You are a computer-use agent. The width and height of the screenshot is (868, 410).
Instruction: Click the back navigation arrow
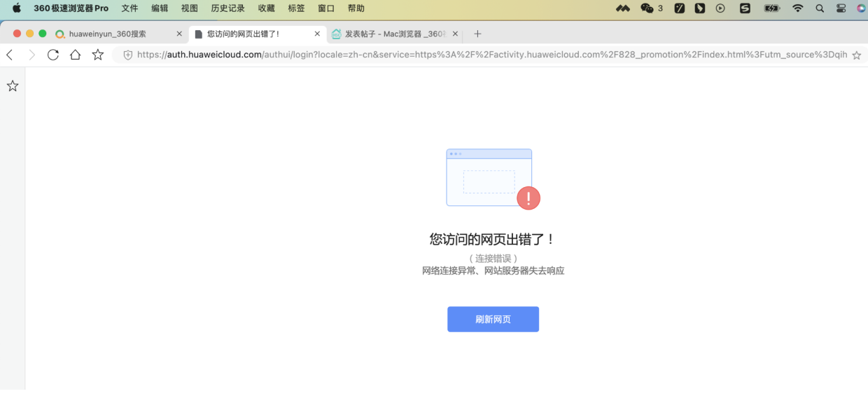point(9,54)
